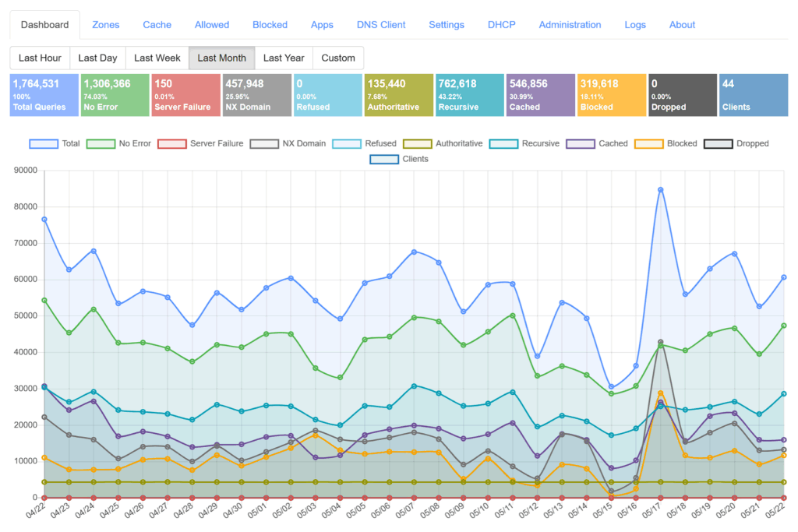
Task: Open the DNS Client tab
Action: [381, 25]
